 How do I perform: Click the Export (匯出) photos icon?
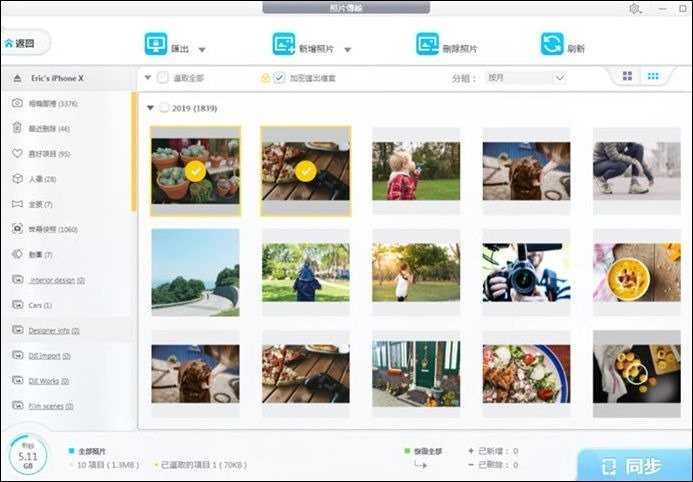click(155, 44)
